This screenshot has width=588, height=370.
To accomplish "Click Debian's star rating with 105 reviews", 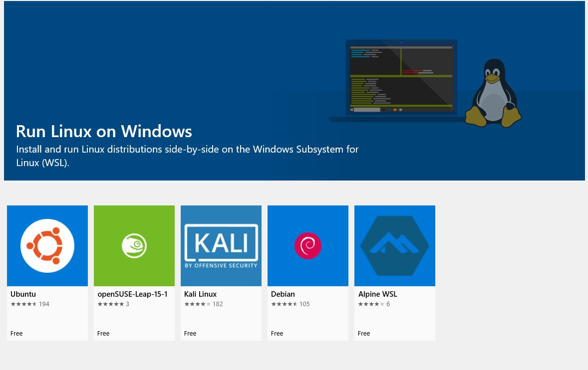I will (290, 304).
